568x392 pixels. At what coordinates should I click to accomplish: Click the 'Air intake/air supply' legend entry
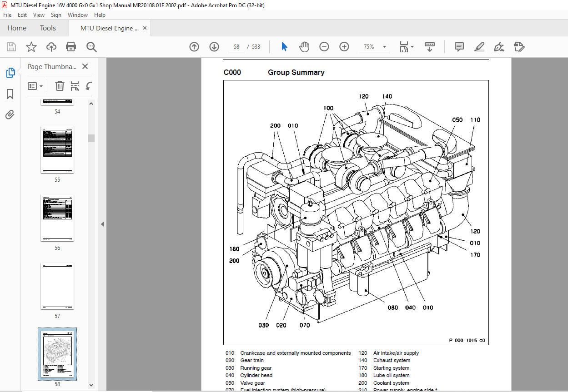(396, 353)
